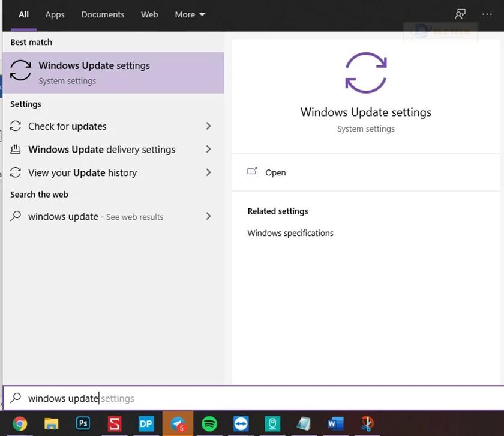Open the teal camera app on taskbar
Image resolution: width=504 pixels, height=436 pixels.
pyautogui.click(x=272, y=423)
